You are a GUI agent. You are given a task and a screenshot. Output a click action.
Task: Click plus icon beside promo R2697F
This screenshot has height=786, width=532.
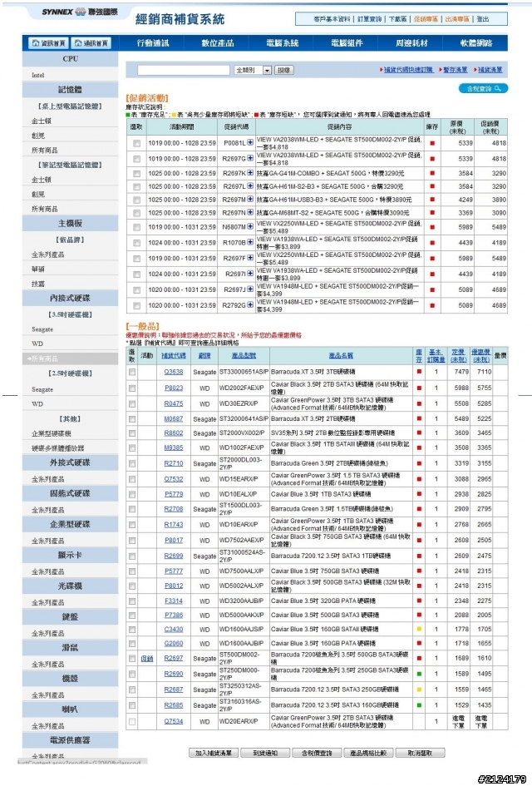pos(250,258)
